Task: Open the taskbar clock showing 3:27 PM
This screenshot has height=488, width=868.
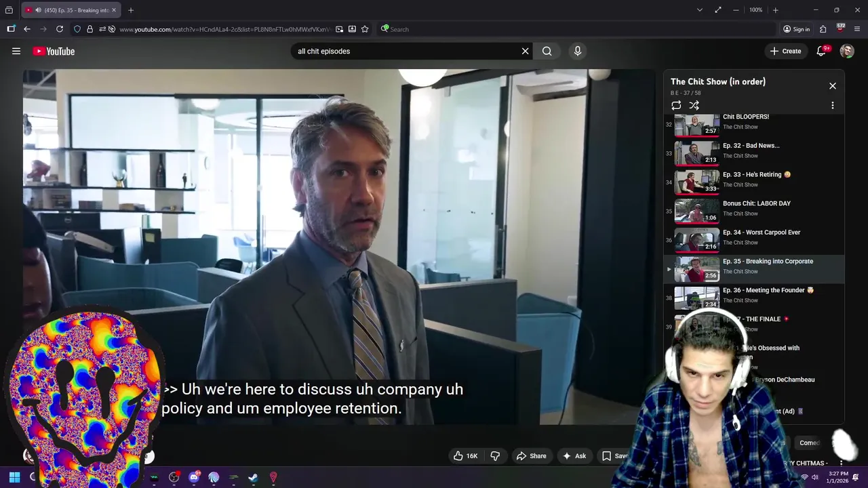Action: (838, 477)
